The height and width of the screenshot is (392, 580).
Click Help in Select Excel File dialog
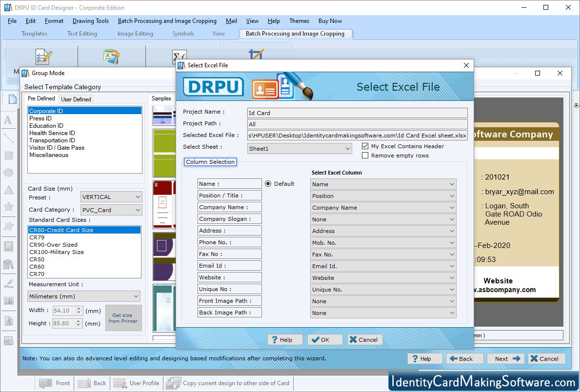click(285, 339)
